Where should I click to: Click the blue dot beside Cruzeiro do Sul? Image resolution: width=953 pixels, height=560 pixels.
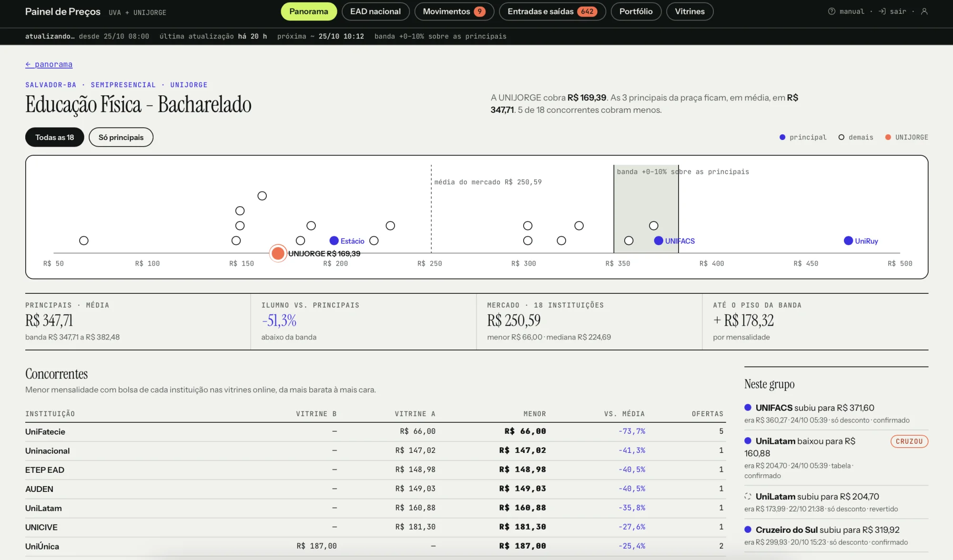click(x=748, y=530)
